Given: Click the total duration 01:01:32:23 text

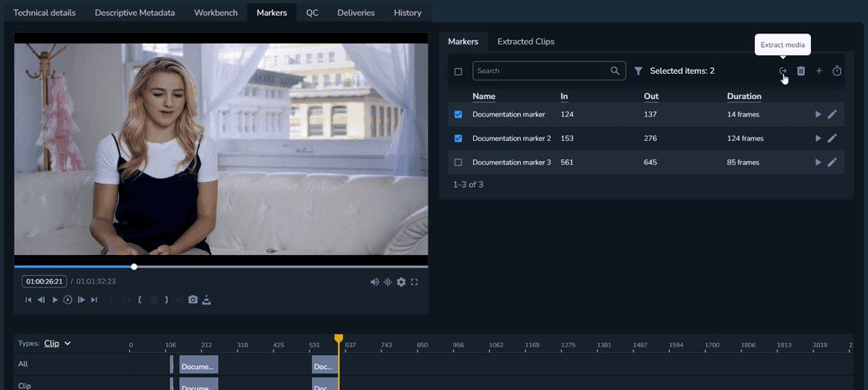Looking at the screenshot, I should point(96,282).
